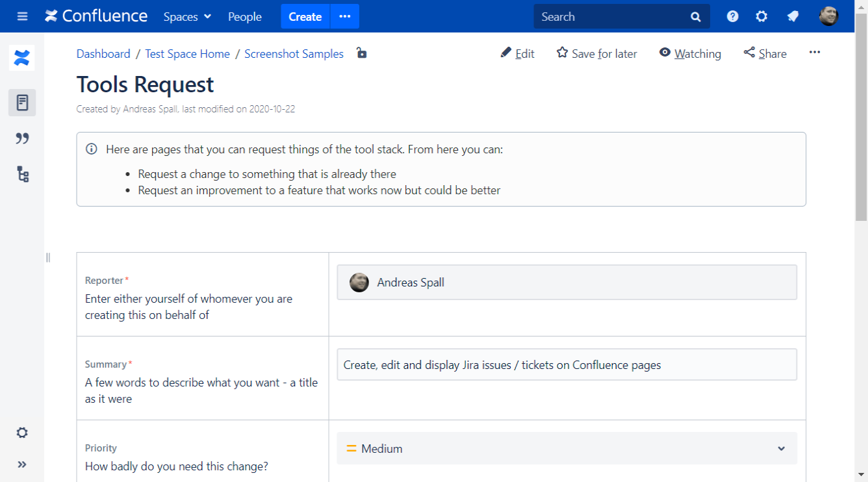Click the Reporter field with Andreas Spall

tap(567, 282)
